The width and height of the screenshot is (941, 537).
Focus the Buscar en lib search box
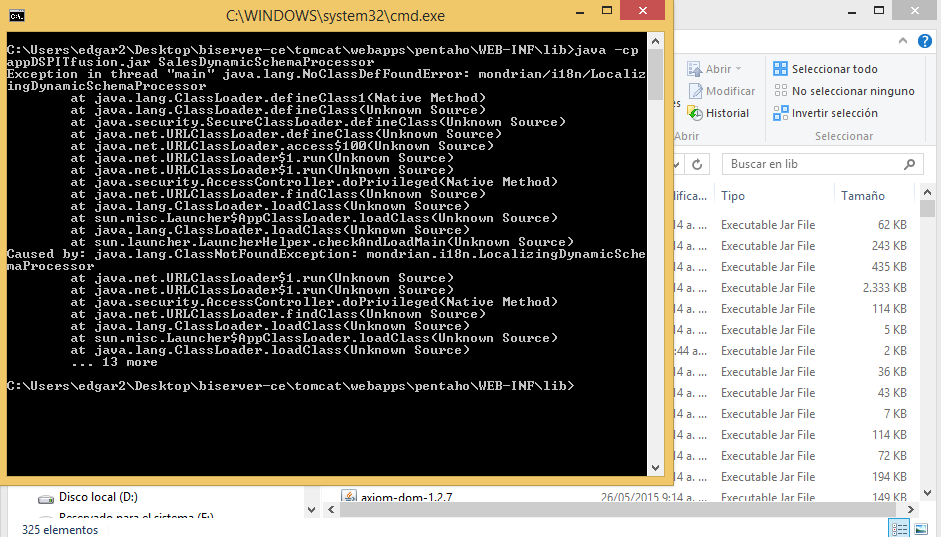point(822,164)
